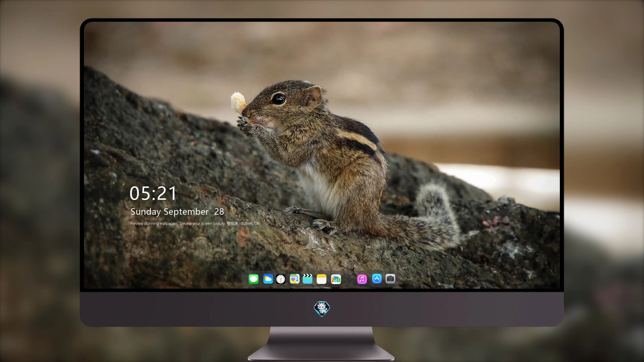
Task: Launch the Videos clapperboard app
Action: (x=308, y=279)
